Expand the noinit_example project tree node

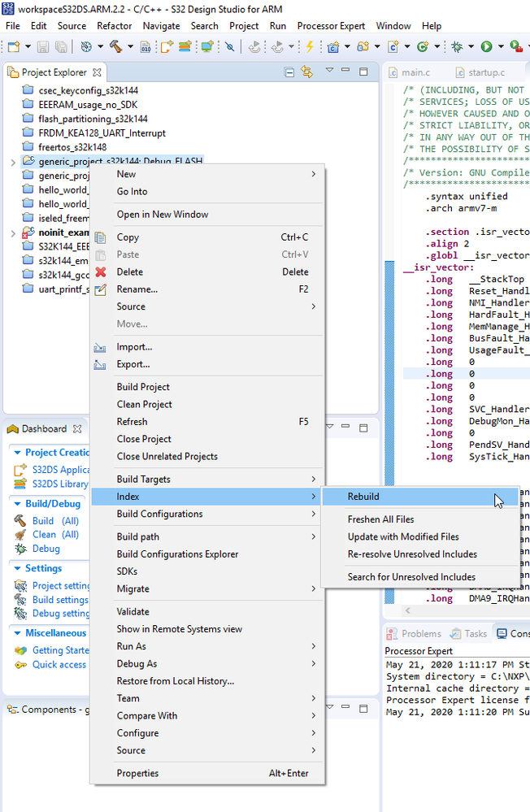point(13,233)
